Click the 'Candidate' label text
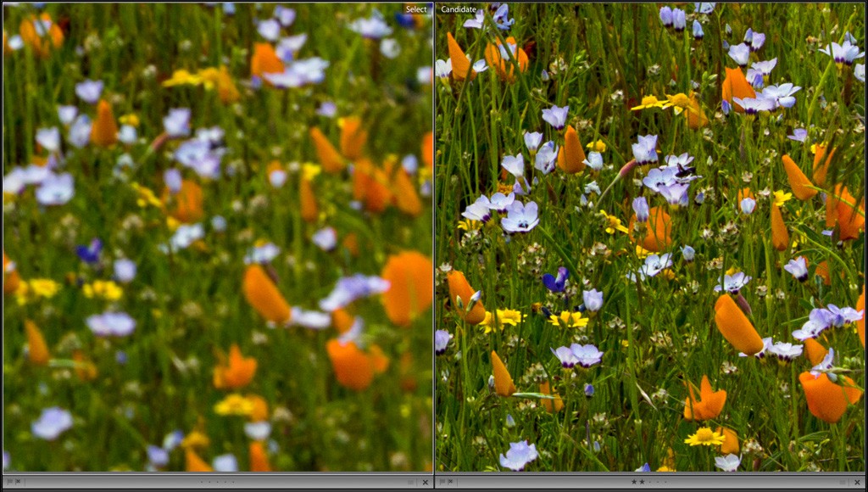 459,9
